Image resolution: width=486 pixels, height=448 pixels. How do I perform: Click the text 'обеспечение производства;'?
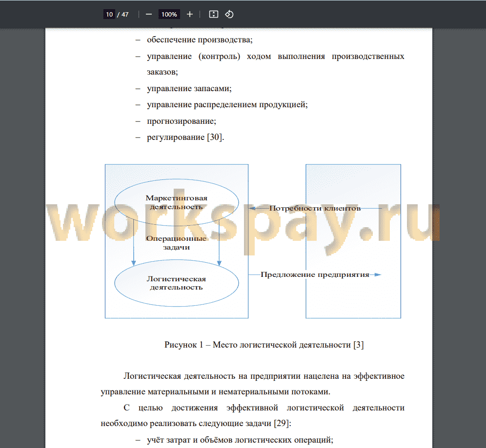click(x=200, y=40)
